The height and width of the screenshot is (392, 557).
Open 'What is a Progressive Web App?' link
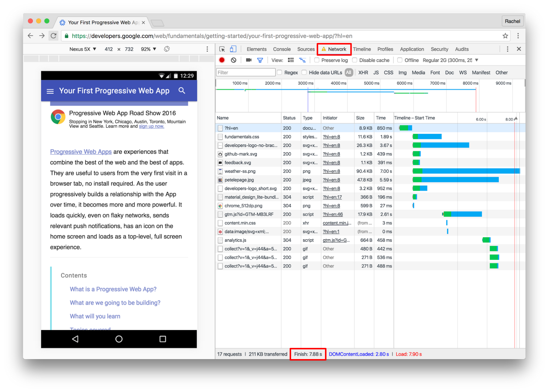113,289
